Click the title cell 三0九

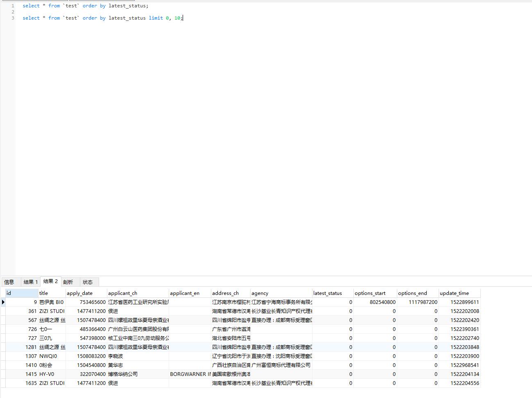(x=52, y=338)
